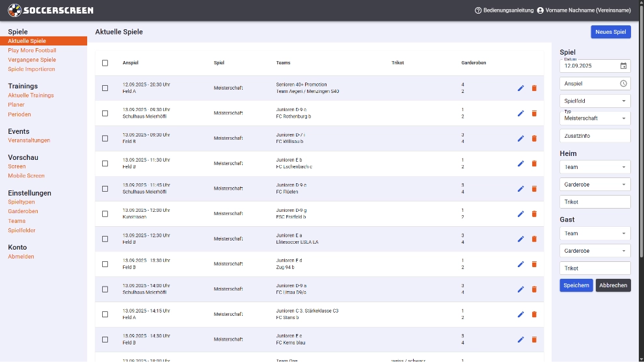Open the Heim Team dropdown
The image size is (644, 362).
coord(595,167)
